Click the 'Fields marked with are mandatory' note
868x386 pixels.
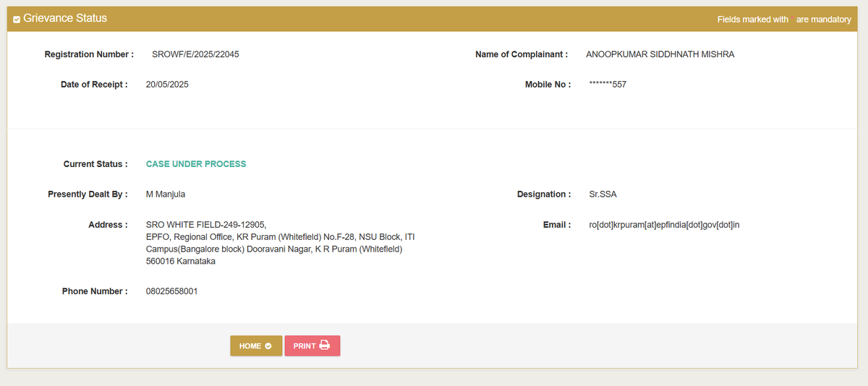click(x=784, y=20)
